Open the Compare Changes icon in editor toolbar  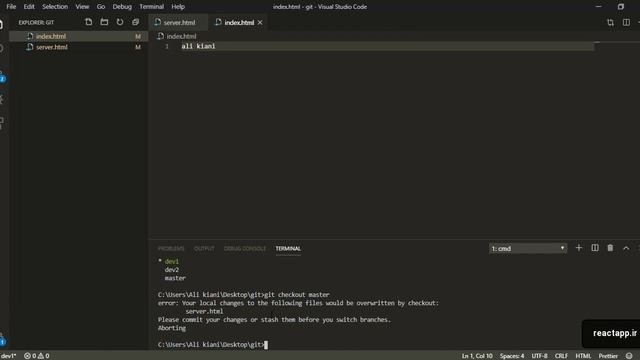pyautogui.click(x=610, y=22)
